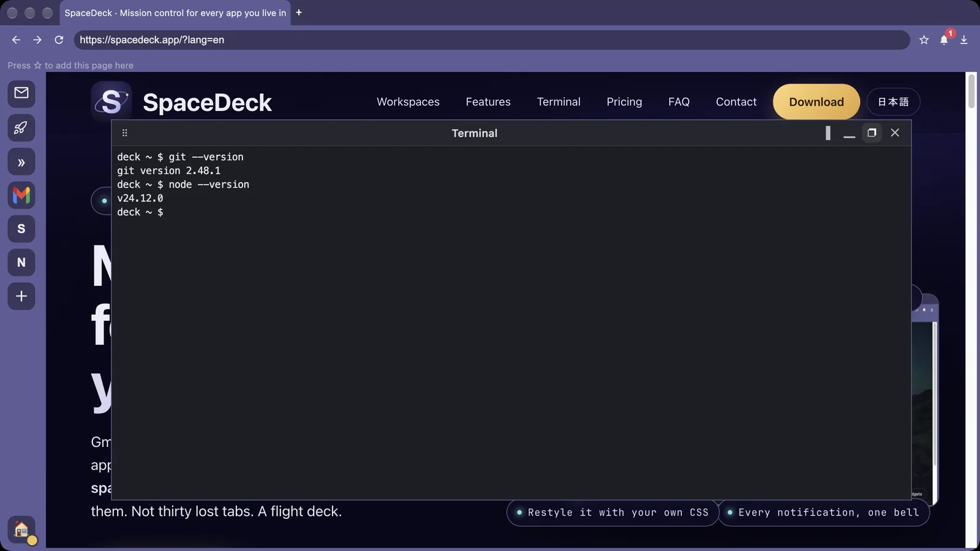
Task: Open Features nav item
Action: 488,102
